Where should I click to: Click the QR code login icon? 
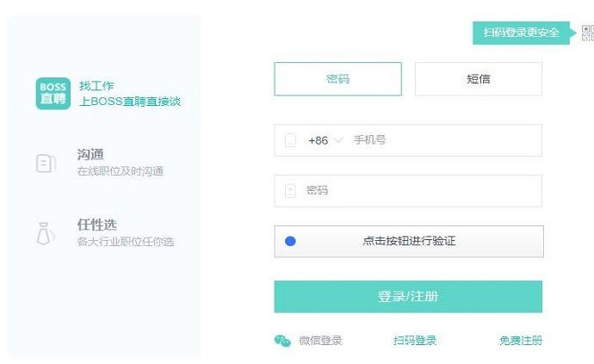coord(587,33)
